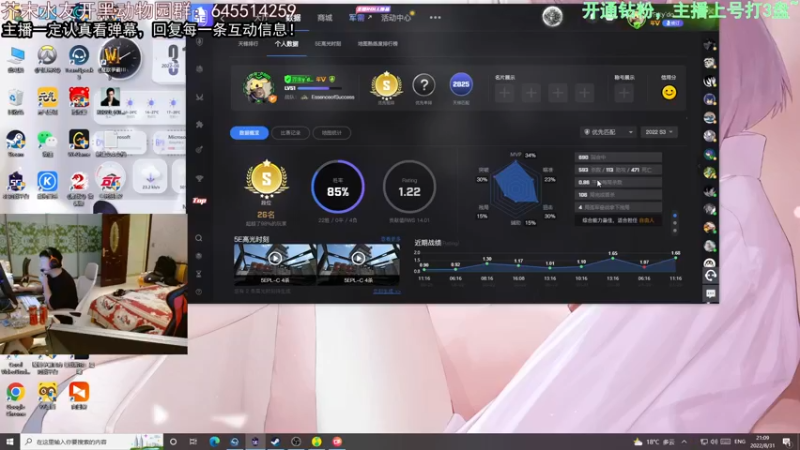The width and height of the screenshot is (800, 450).
Task: Switch to the 5E高光时刻 tab
Action: pos(328,44)
